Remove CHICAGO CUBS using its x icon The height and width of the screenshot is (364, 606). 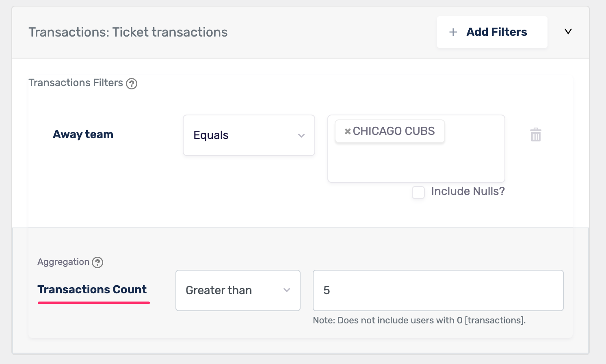(x=348, y=131)
